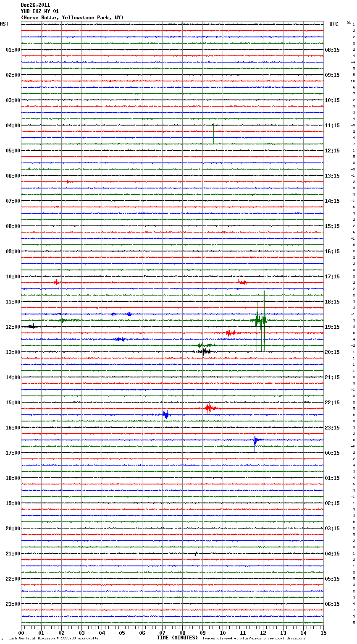The width and height of the screenshot is (357, 644).
Task: Click the blue event near minute 7 below 15:00
Action: 166,414
